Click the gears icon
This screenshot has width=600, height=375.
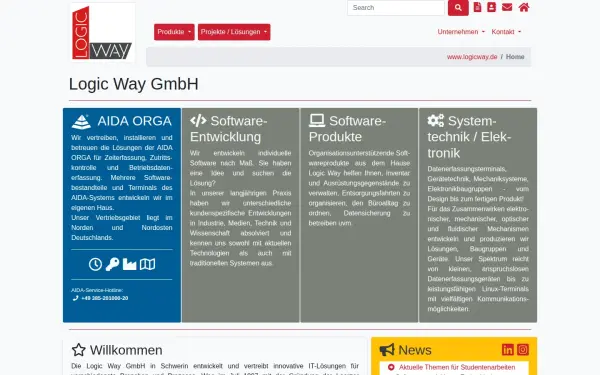click(436, 121)
